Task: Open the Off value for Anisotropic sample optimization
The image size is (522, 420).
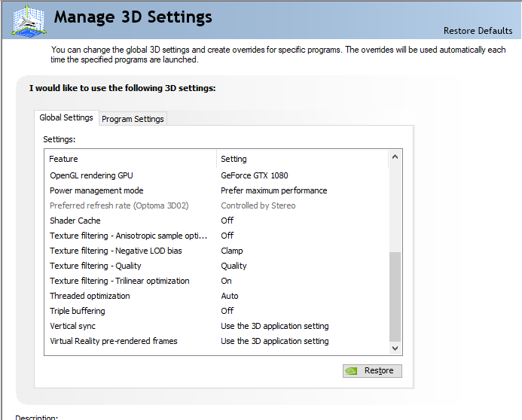Action: point(227,236)
